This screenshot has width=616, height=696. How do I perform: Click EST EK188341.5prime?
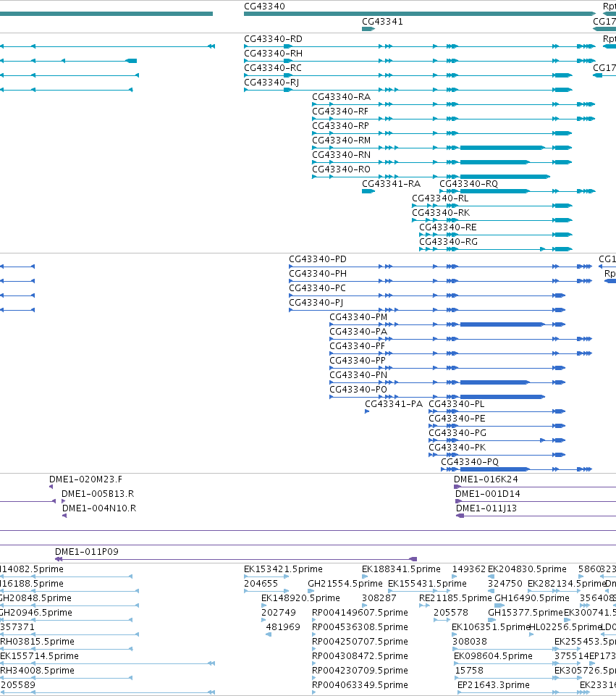coord(401,569)
